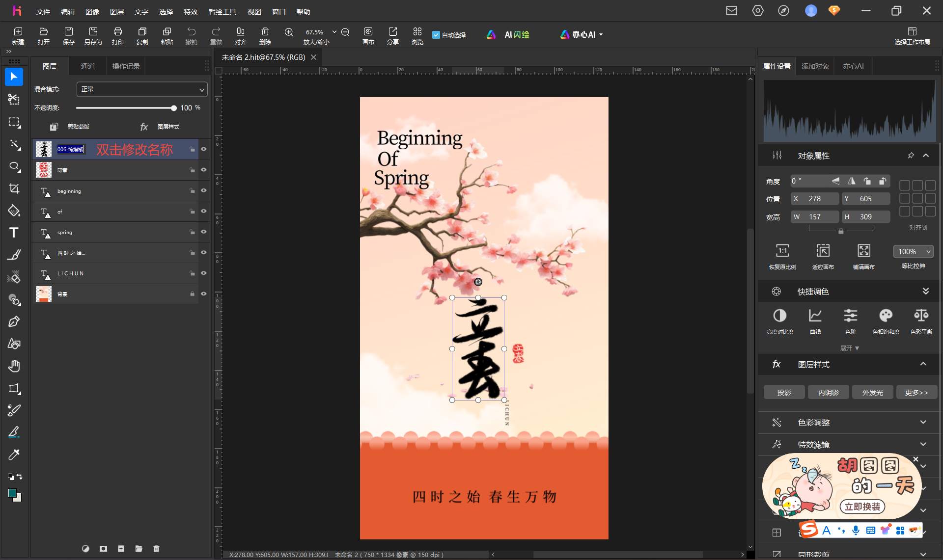The image size is (943, 560).
Task: Open the 曲线 curves adjustment
Action: tap(815, 321)
